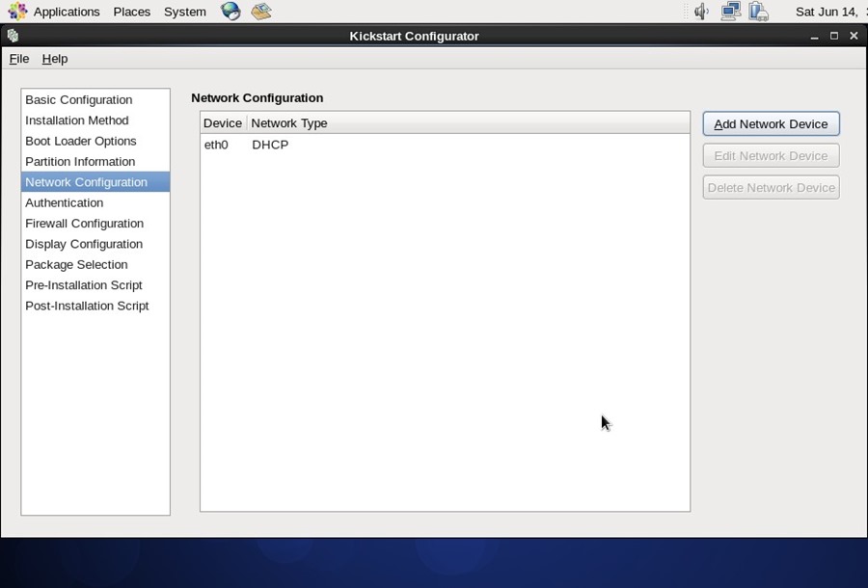Image resolution: width=868 pixels, height=588 pixels.
Task: Open the Help menu
Action: [x=55, y=59]
